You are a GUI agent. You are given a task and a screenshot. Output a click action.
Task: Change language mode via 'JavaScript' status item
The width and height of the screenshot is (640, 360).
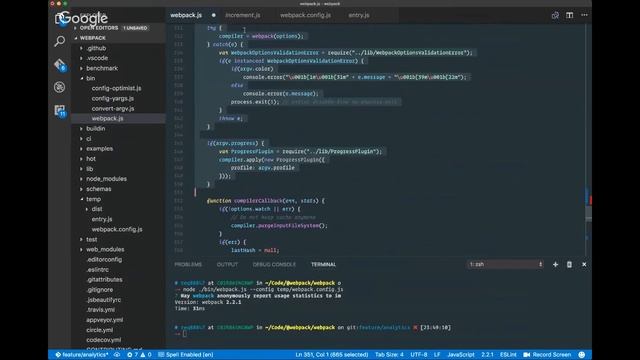[461, 355]
